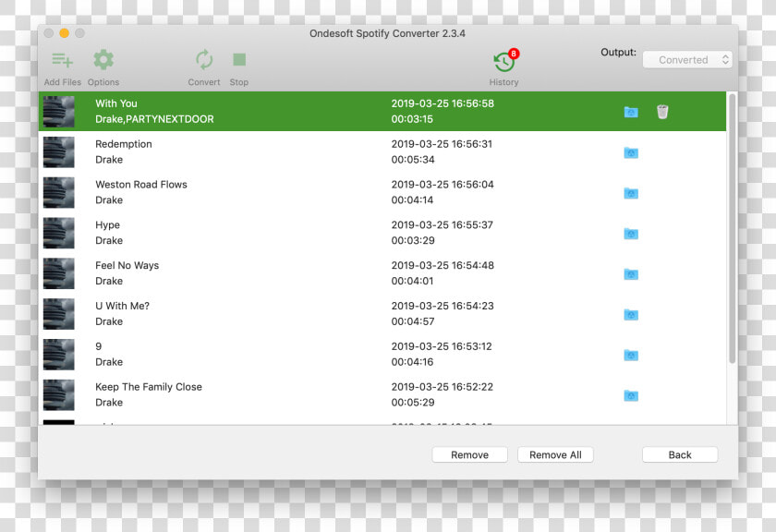Open folder for Keep The Family Close
Image resolution: width=776 pixels, height=532 pixels.
click(x=631, y=396)
